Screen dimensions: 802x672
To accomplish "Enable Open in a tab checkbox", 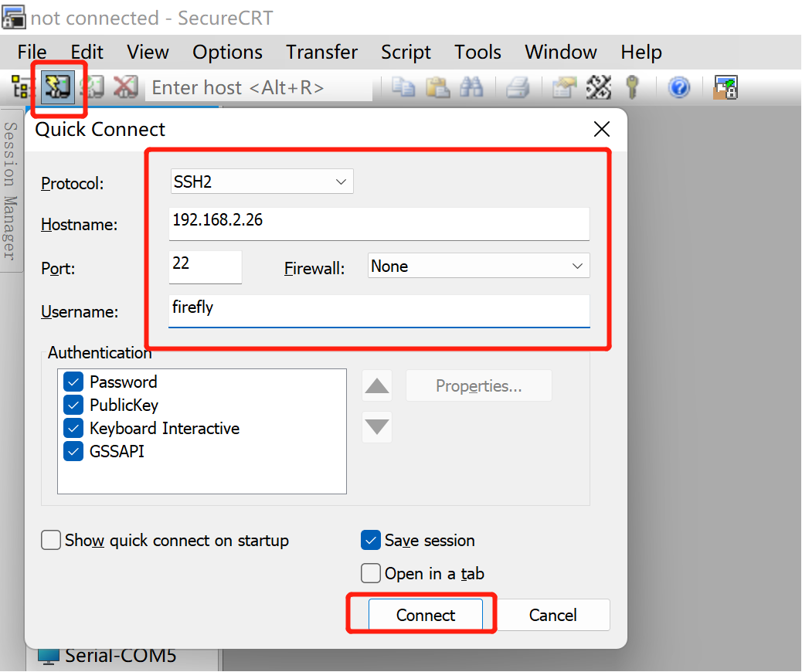I will [x=370, y=573].
